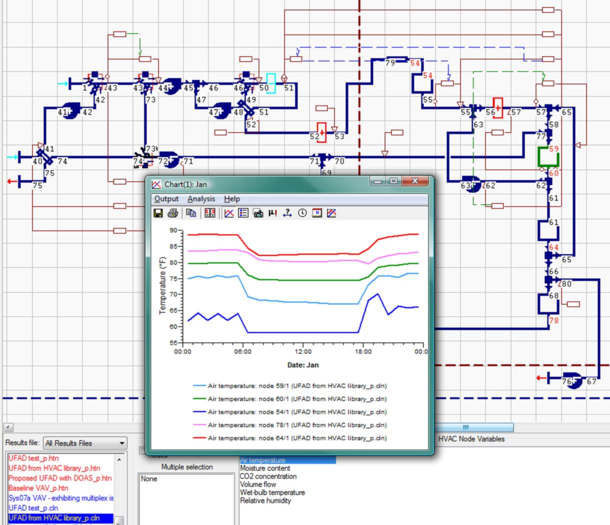Select the green component box near node 59
Image resolution: width=610 pixels, height=525 pixels.
pos(548,157)
